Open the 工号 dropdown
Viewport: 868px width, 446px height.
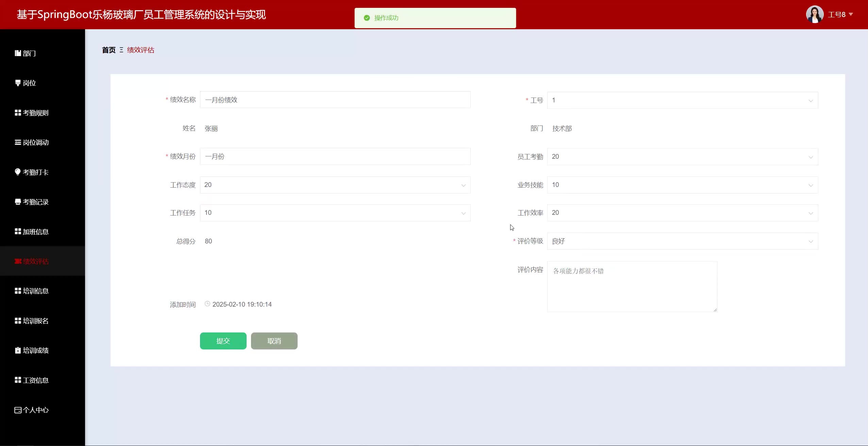point(682,100)
